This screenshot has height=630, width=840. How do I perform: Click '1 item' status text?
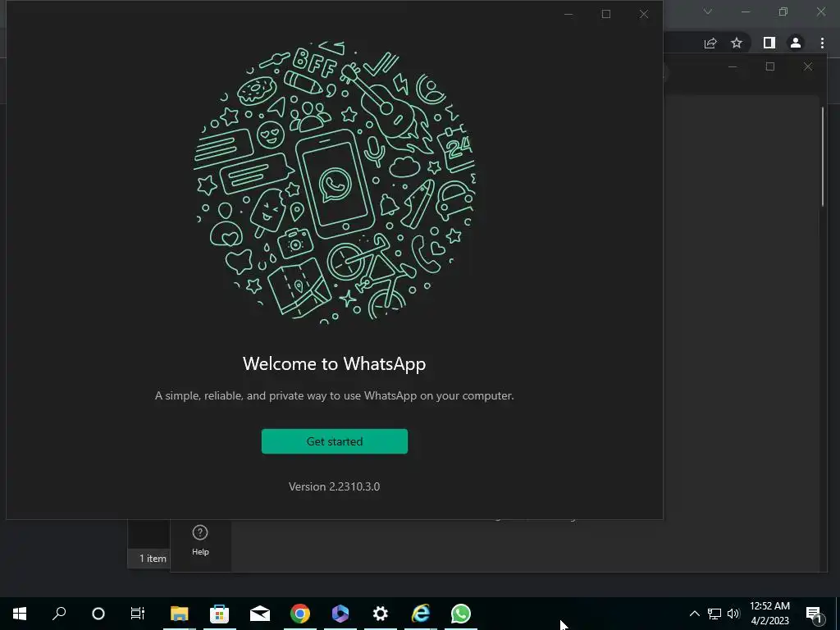(153, 558)
